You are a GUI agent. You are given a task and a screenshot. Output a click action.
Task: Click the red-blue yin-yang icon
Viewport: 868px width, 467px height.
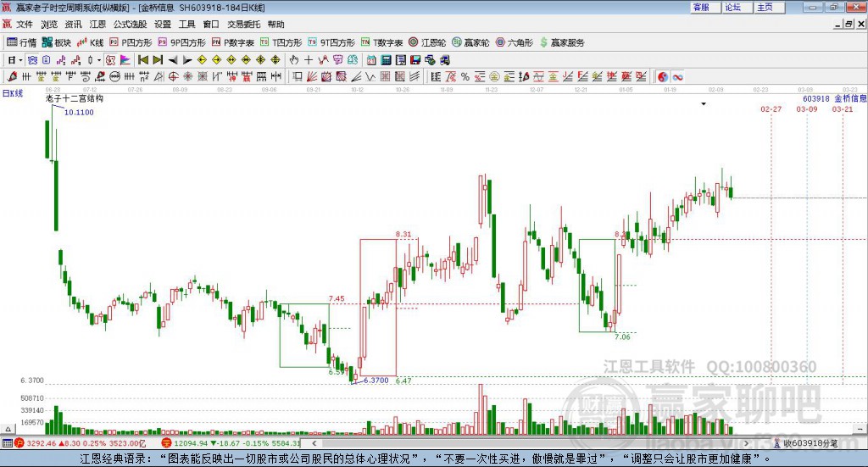(x=663, y=77)
